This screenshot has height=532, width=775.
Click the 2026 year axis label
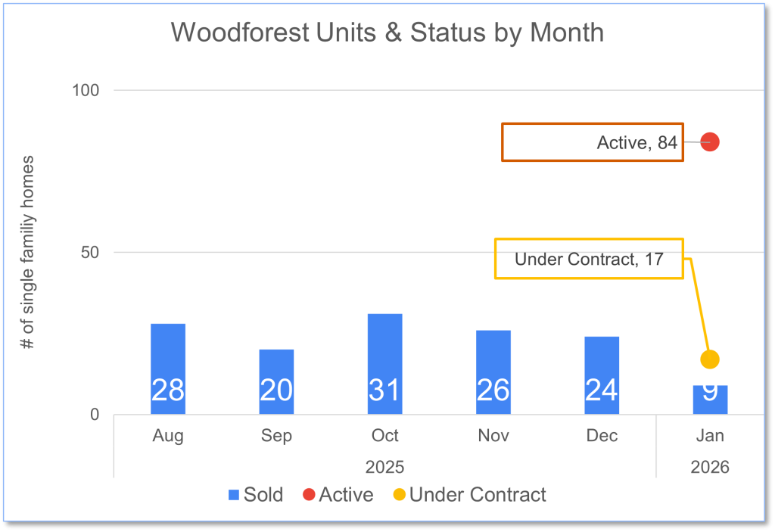pyautogui.click(x=710, y=466)
